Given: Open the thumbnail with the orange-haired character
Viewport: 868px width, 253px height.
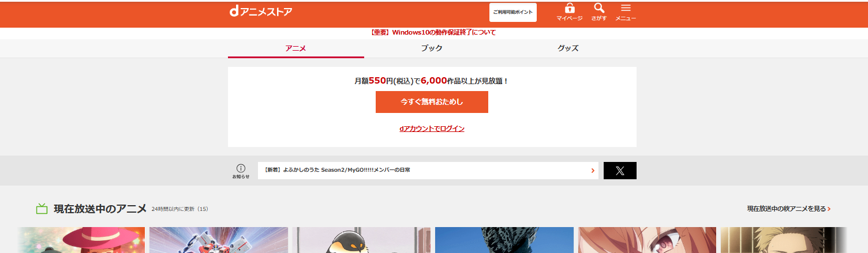Looking at the screenshot, I should pos(646,240).
